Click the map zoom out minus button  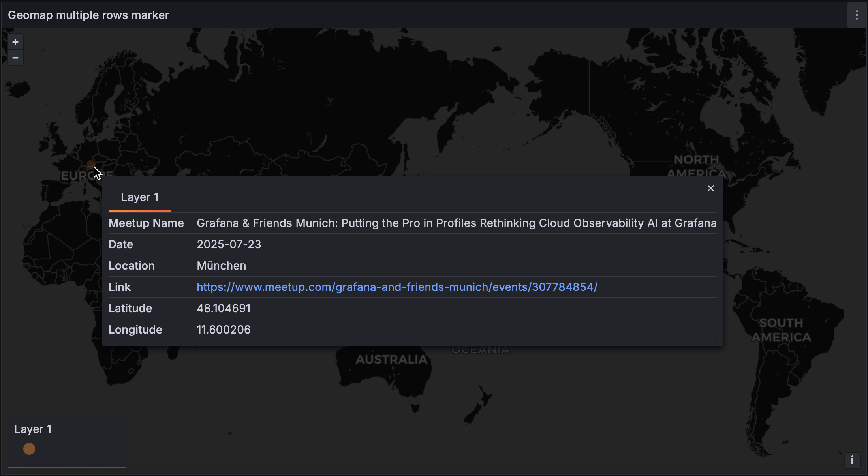pyautogui.click(x=15, y=58)
